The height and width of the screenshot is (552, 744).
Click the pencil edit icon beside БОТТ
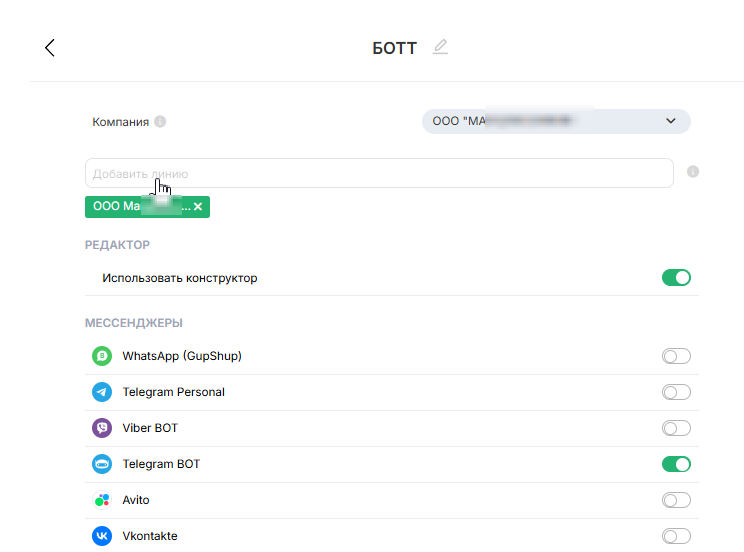click(440, 47)
